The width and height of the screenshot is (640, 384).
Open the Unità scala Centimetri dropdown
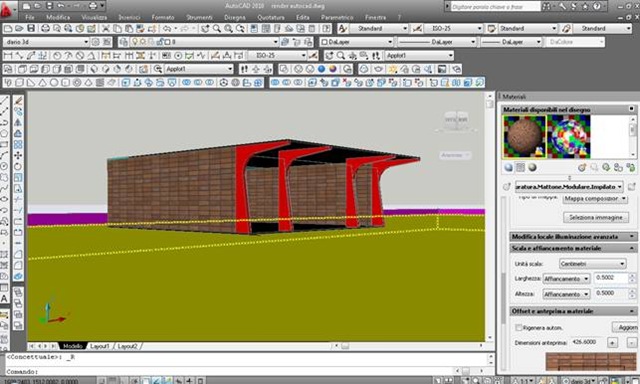(592, 264)
